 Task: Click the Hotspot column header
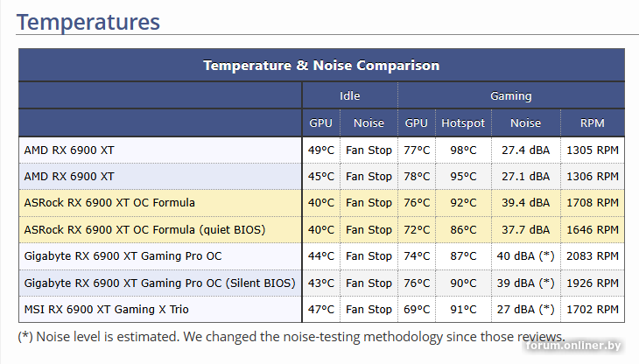(462, 123)
